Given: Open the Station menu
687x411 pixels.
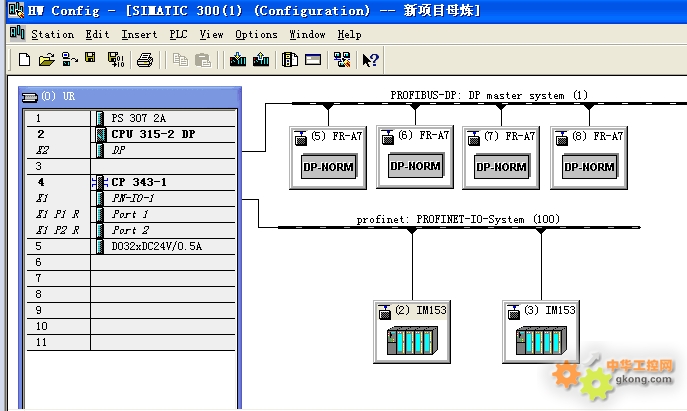Looking at the screenshot, I should (x=52, y=34).
